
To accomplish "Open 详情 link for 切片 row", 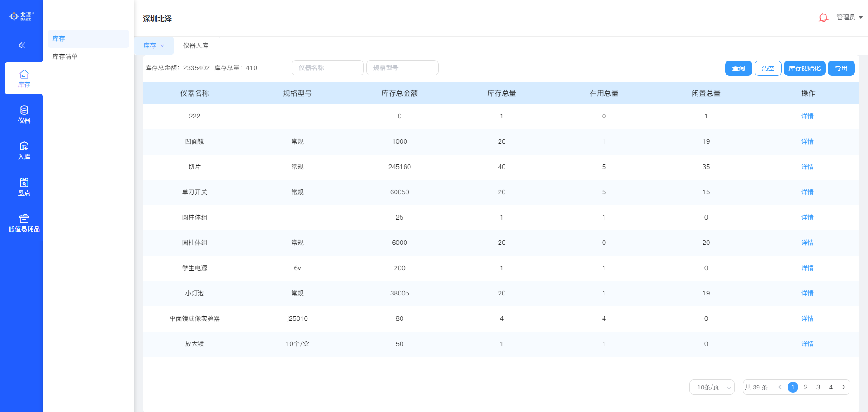I will tap(807, 167).
